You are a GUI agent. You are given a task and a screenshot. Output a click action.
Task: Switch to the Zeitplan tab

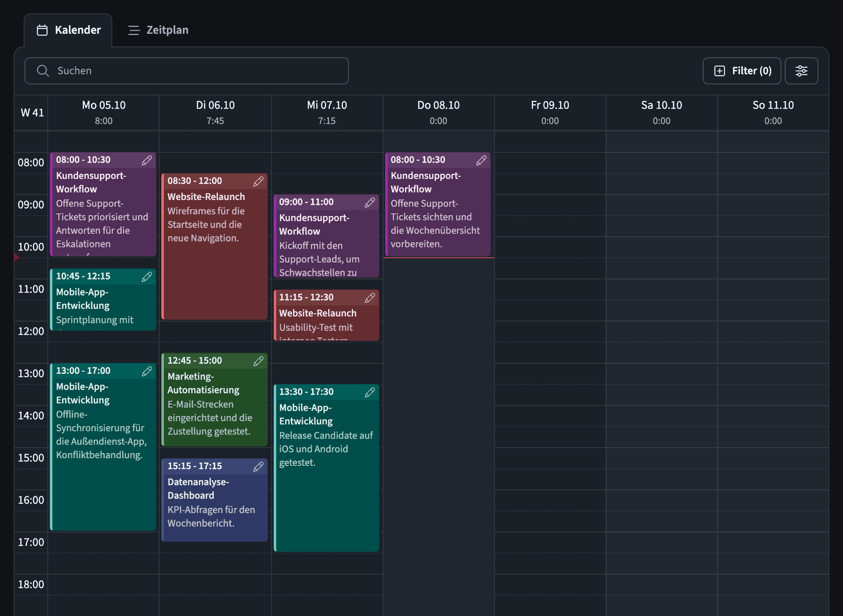(158, 30)
